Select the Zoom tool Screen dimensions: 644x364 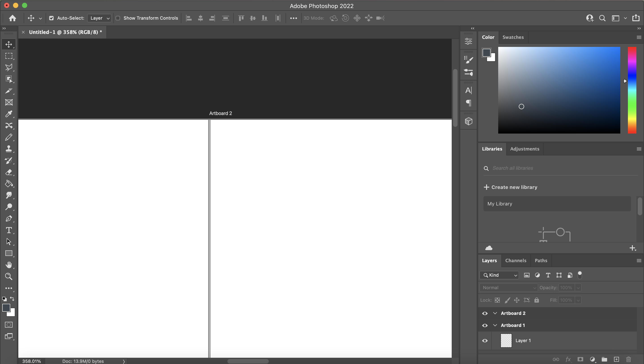pyautogui.click(x=9, y=276)
